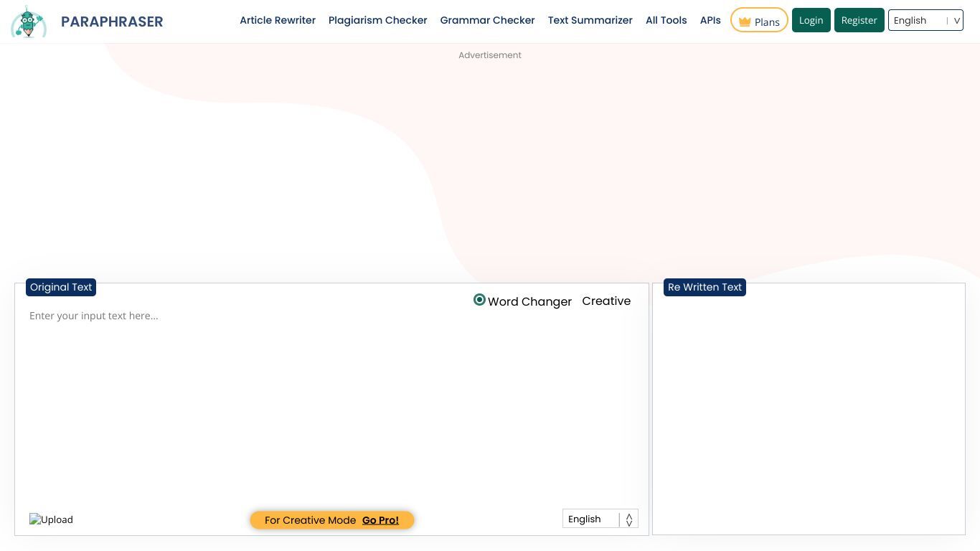Expand the site language dropdown in header

pos(925,20)
